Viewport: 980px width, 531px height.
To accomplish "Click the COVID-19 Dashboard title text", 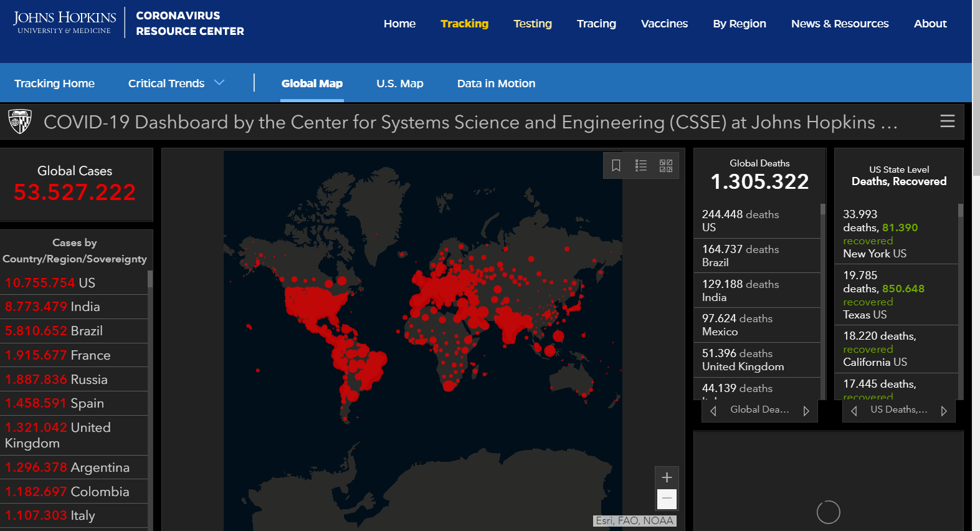I will [x=470, y=122].
